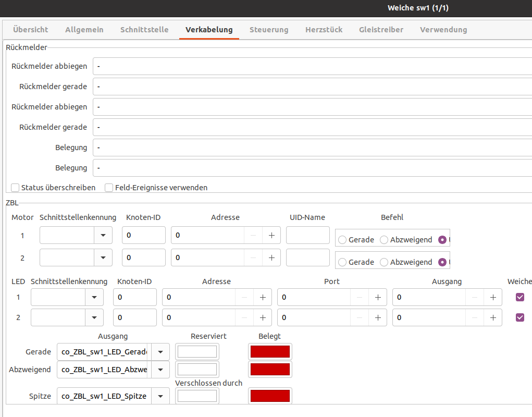Select Gerade radio for Motor 2
This screenshot has height=417, width=532.
pyautogui.click(x=342, y=262)
